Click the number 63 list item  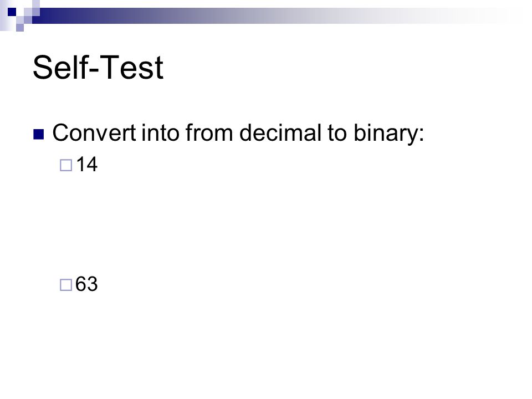point(86,284)
